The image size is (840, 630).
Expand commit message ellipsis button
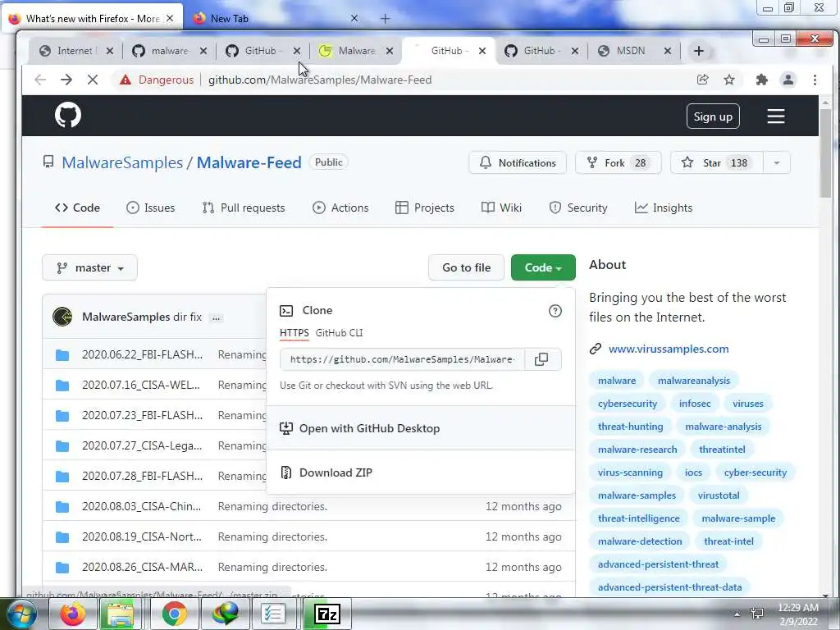216,317
